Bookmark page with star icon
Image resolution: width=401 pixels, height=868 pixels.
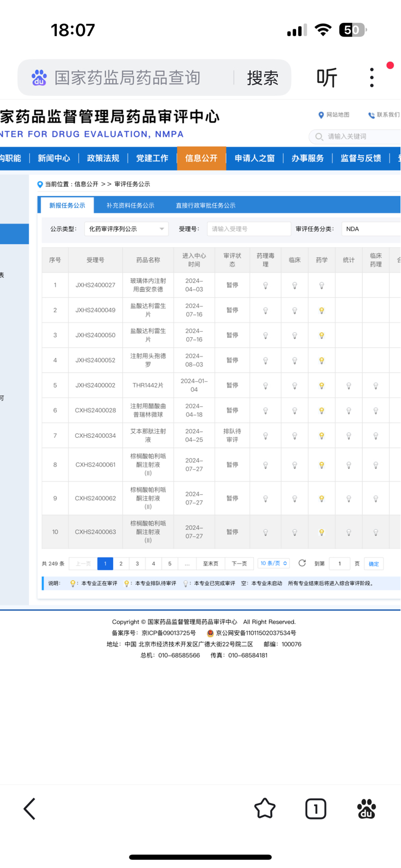(x=265, y=809)
